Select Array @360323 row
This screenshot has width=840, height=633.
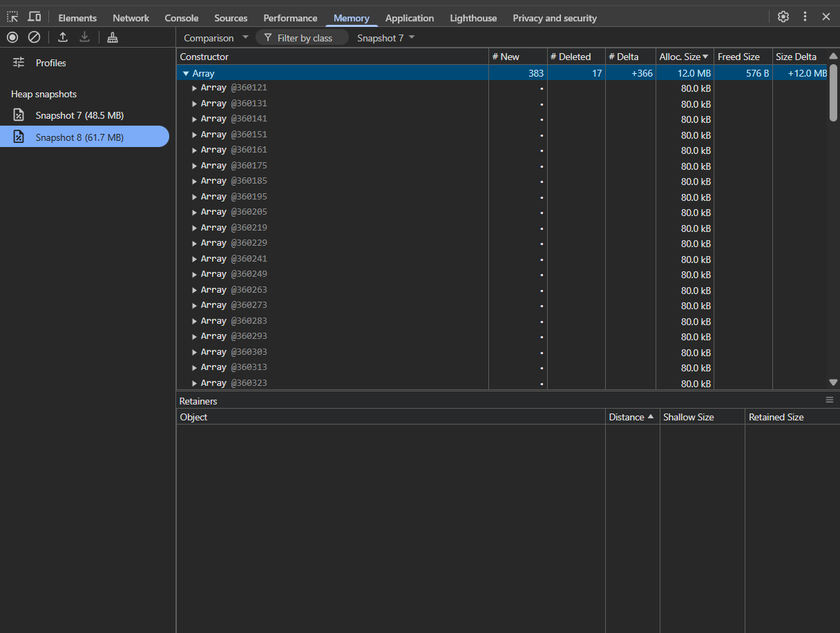pyautogui.click(x=502, y=383)
